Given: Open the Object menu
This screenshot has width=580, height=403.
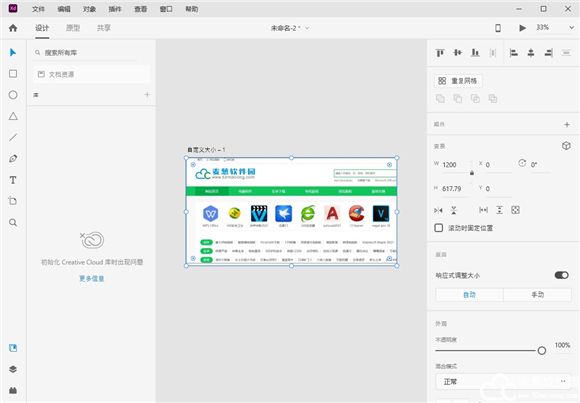Looking at the screenshot, I should coord(89,9).
